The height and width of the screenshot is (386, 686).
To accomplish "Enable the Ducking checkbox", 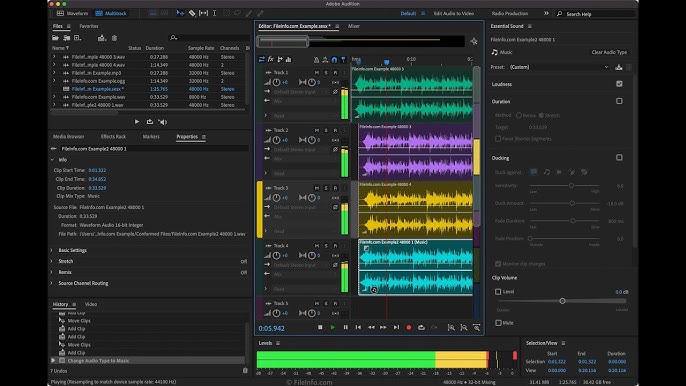I will click(x=619, y=158).
